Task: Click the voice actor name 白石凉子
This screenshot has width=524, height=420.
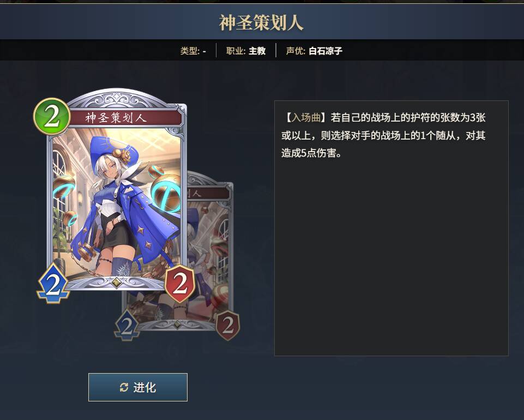Action: pos(326,51)
